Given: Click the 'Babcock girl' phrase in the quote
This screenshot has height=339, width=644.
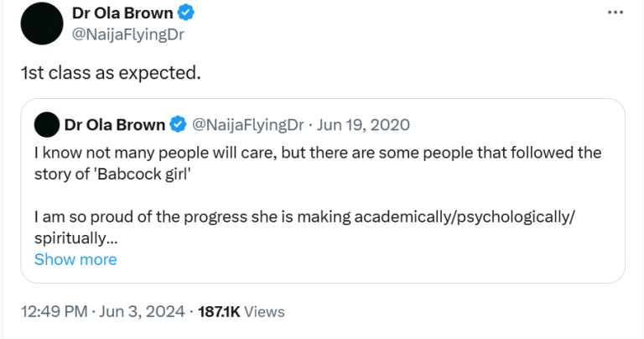Looking at the screenshot, I should click(125, 174).
